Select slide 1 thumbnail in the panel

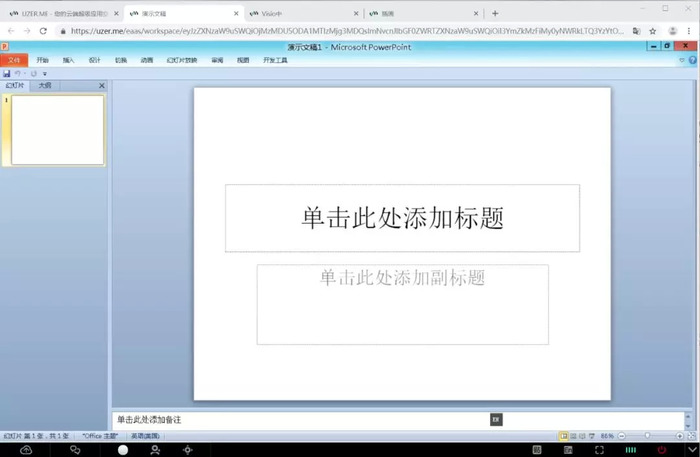click(x=58, y=130)
